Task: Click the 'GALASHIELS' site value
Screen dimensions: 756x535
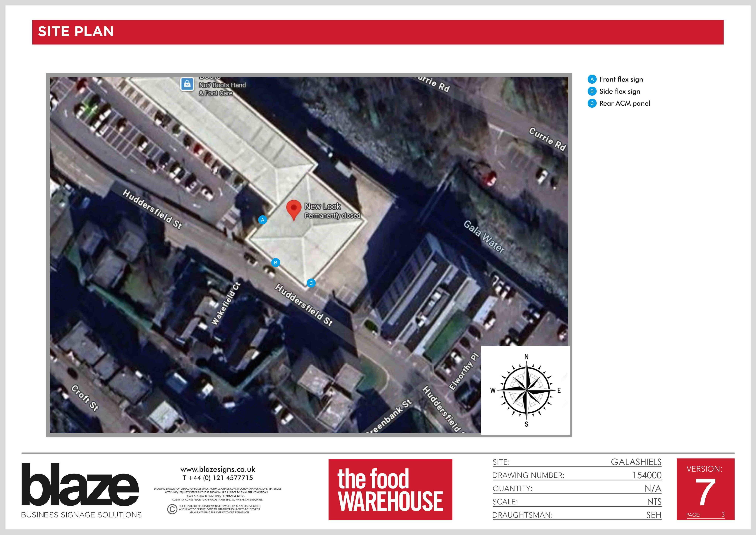Action: pyautogui.click(x=636, y=462)
